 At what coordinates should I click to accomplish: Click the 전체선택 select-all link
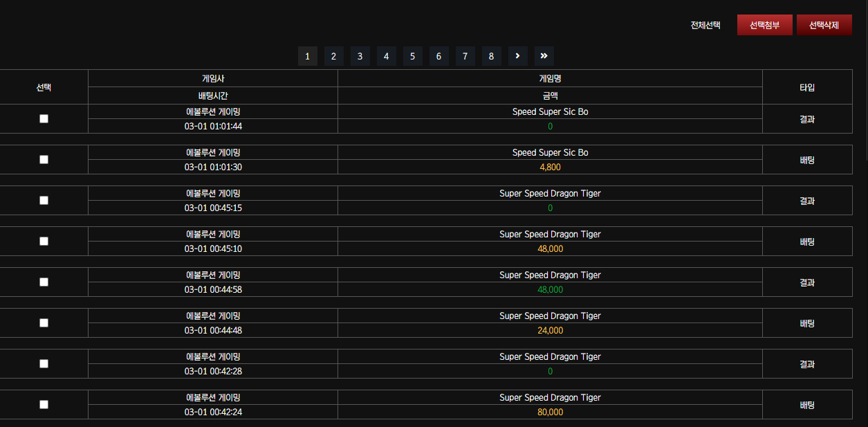pyautogui.click(x=705, y=26)
